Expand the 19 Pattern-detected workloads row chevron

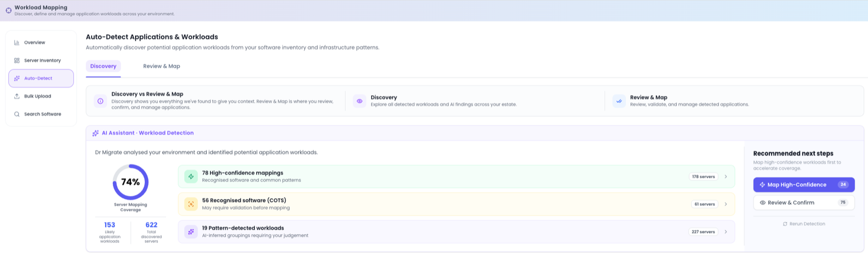click(726, 232)
